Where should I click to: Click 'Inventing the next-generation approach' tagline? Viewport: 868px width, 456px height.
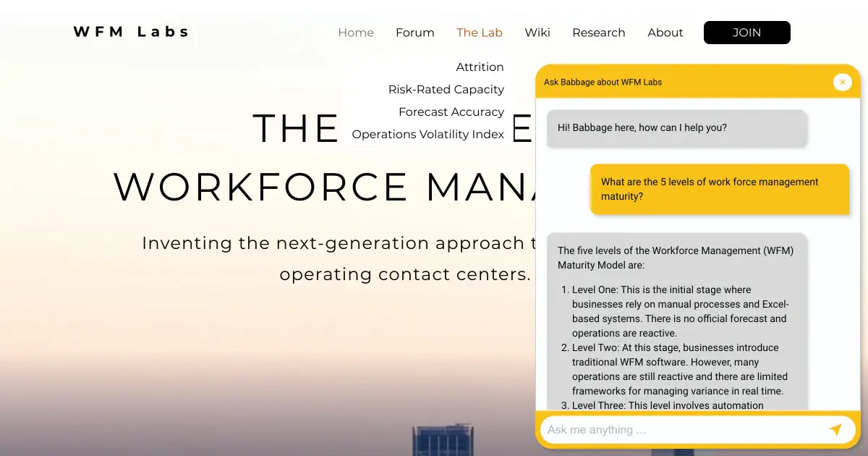coord(338,258)
